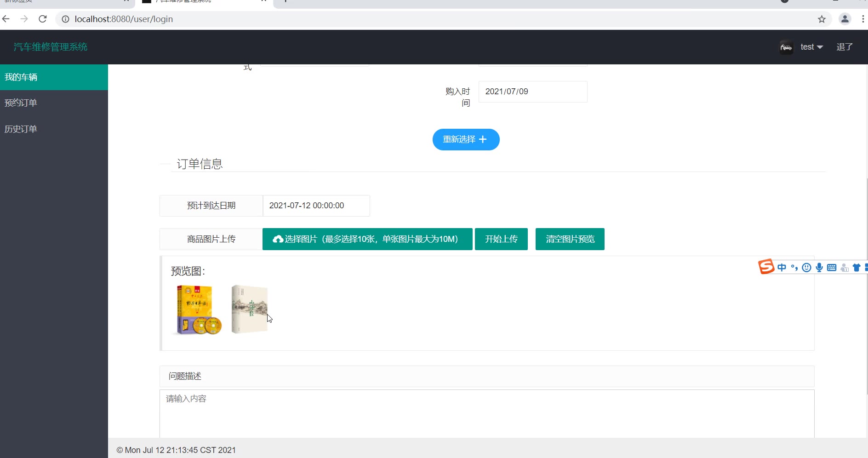Open the IME soft keyboard icon
The image size is (868, 458).
click(832, 268)
